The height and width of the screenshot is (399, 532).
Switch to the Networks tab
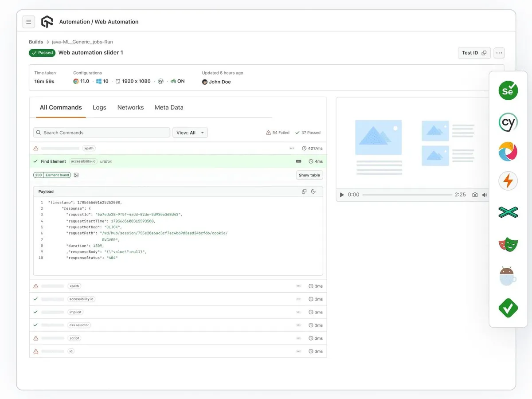click(130, 107)
